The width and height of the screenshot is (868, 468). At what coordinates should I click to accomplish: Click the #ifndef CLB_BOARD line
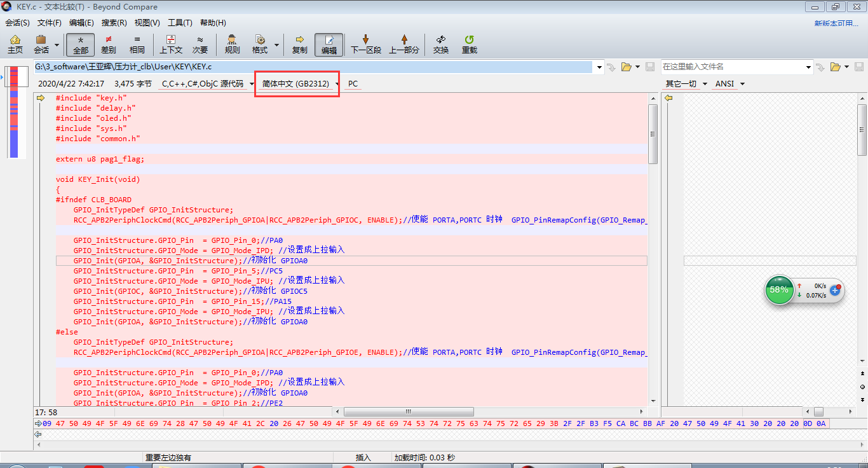93,200
